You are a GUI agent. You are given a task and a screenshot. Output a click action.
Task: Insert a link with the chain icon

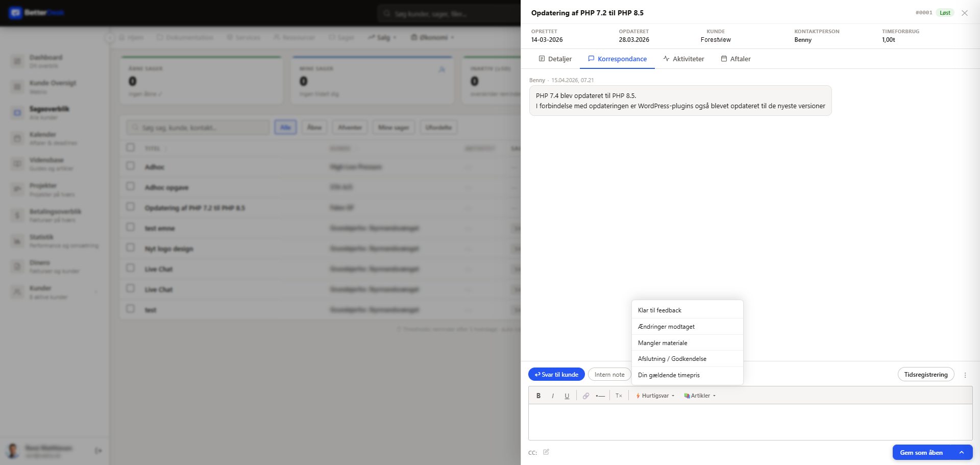point(586,396)
